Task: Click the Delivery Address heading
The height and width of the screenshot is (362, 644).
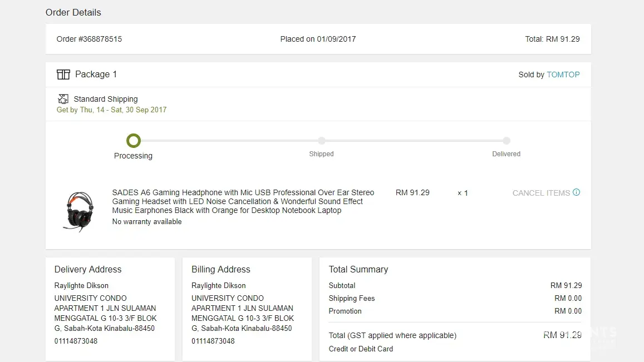Action: pyautogui.click(x=88, y=269)
